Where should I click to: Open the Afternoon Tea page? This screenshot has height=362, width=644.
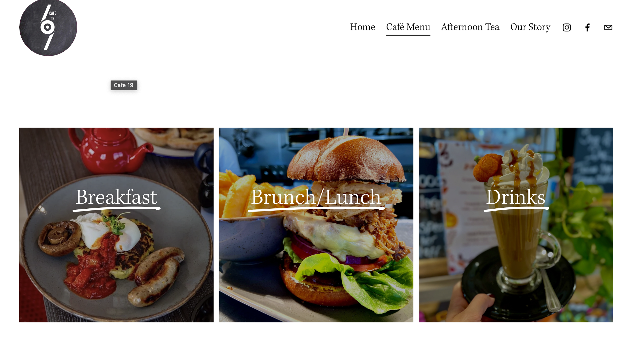[x=470, y=27]
